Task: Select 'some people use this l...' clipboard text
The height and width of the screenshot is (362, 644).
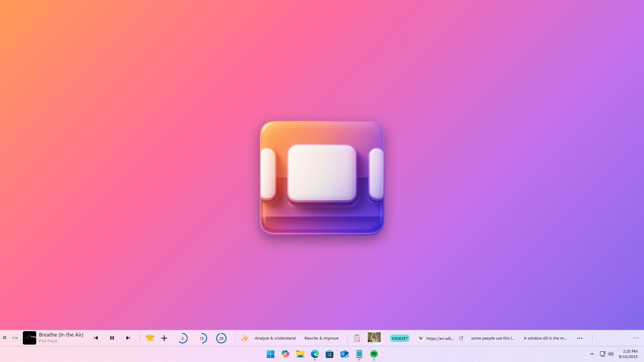Action: [x=493, y=338]
